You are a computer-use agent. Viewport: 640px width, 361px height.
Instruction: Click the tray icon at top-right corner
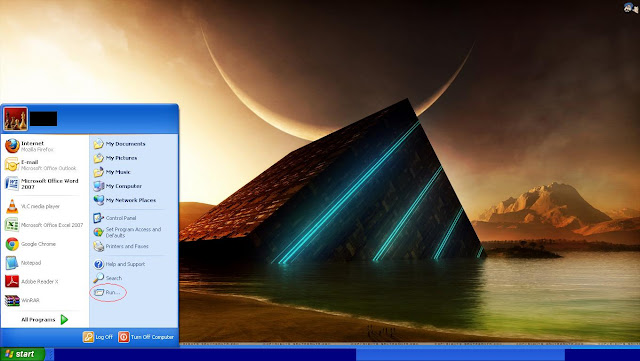[x=631, y=8]
